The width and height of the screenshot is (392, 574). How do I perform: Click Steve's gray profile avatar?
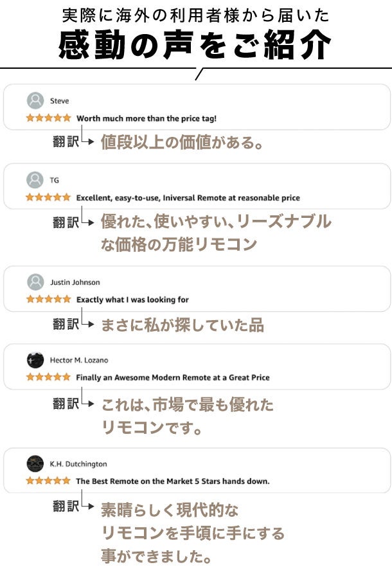(35, 100)
